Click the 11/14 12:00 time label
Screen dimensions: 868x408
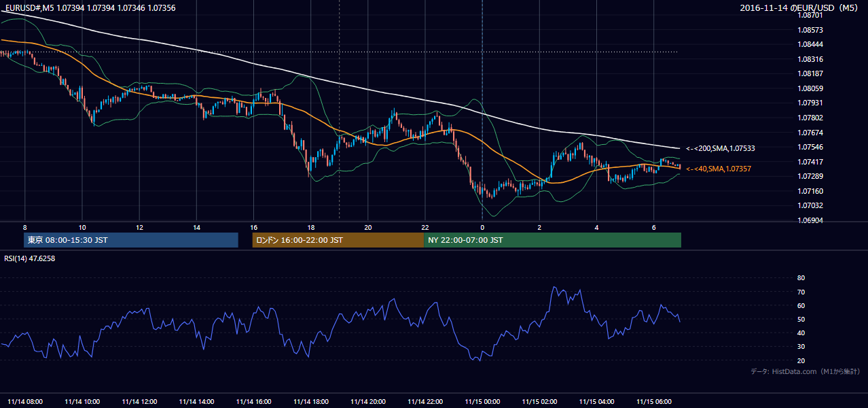pos(139,401)
